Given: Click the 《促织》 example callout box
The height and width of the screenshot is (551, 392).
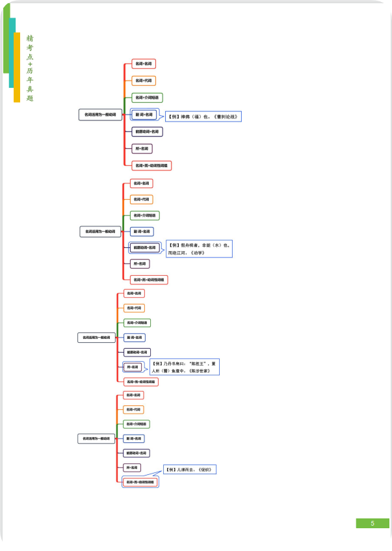Looking at the screenshot, I should click(x=189, y=469).
